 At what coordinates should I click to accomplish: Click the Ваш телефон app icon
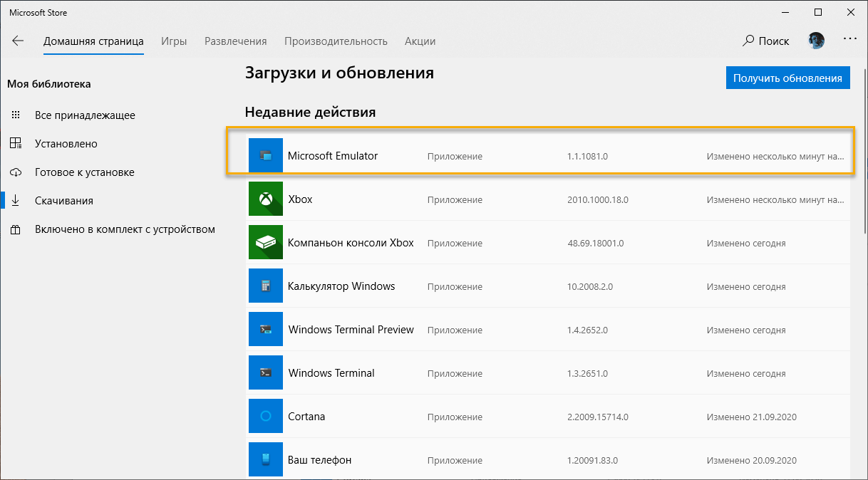(266, 459)
